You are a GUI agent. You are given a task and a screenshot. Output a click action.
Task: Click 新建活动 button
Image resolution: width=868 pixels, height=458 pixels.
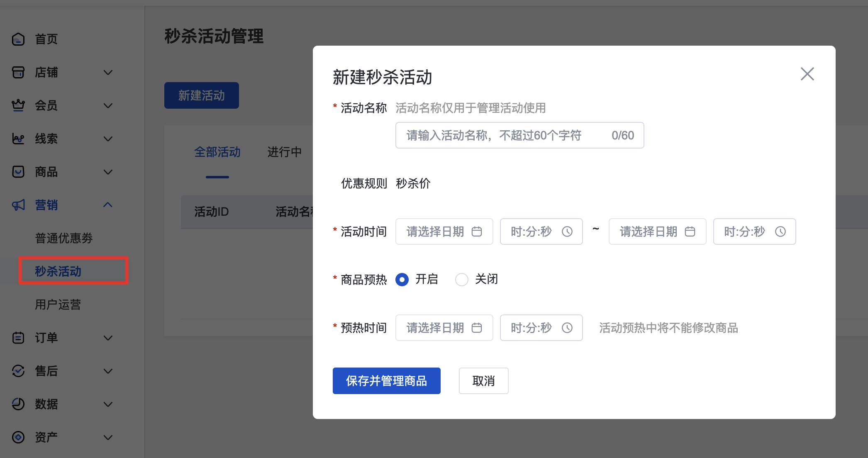click(x=202, y=95)
